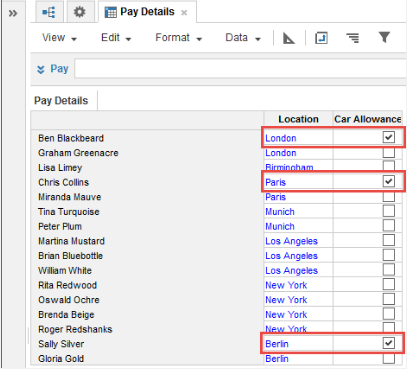Select the Miranda Mauve row label
Image resolution: width=407 pixels, height=369 pixels.
pos(69,197)
